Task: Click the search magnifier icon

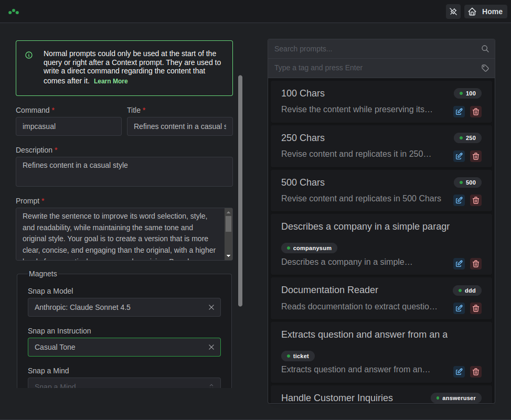Action: pyautogui.click(x=485, y=49)
